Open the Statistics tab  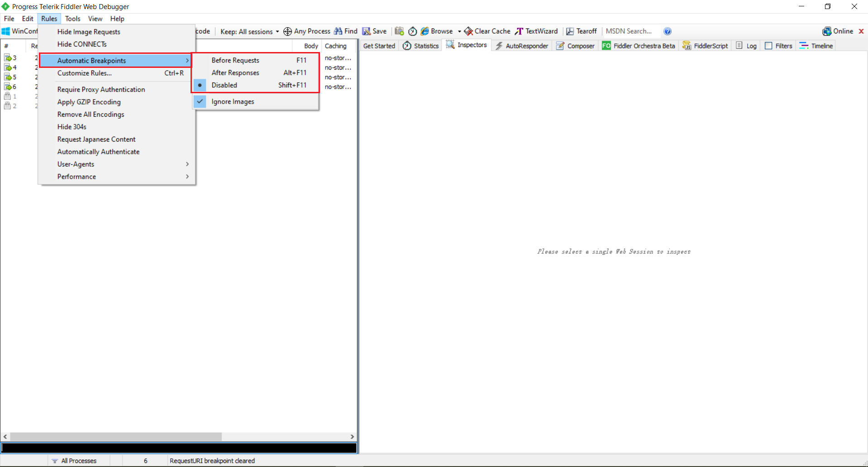click(420, 46)
